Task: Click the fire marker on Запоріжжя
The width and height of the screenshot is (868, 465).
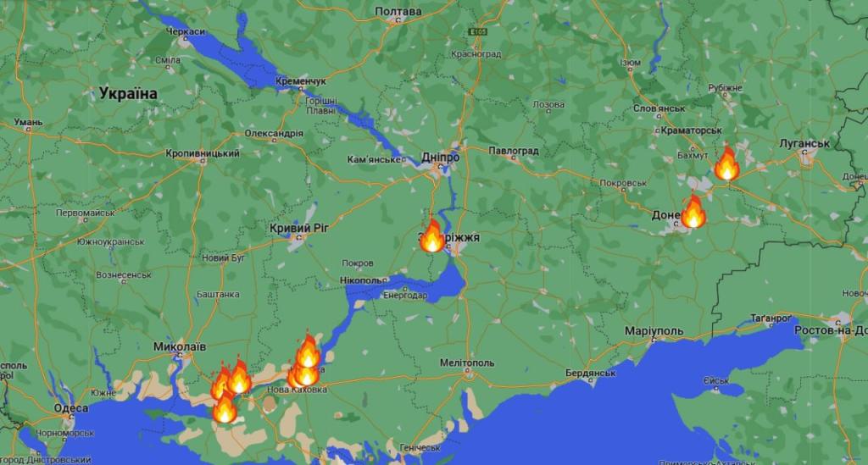Action: (432, 235)
